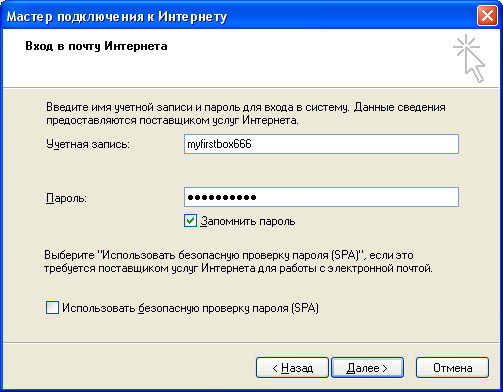Click the Вход в почту Интернета heading
The height and width of the screenshot is (392, 503).
[96, 46]
